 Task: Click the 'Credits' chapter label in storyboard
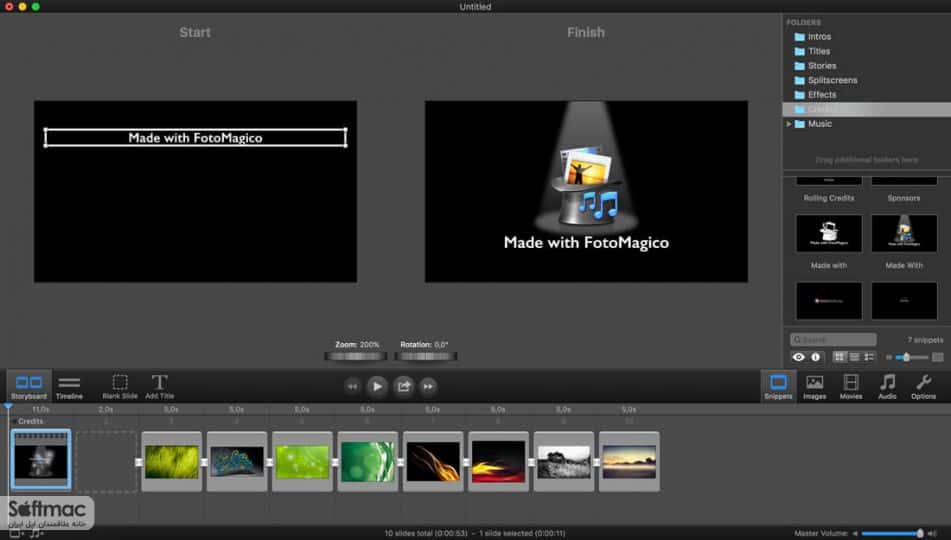[30, 421]
